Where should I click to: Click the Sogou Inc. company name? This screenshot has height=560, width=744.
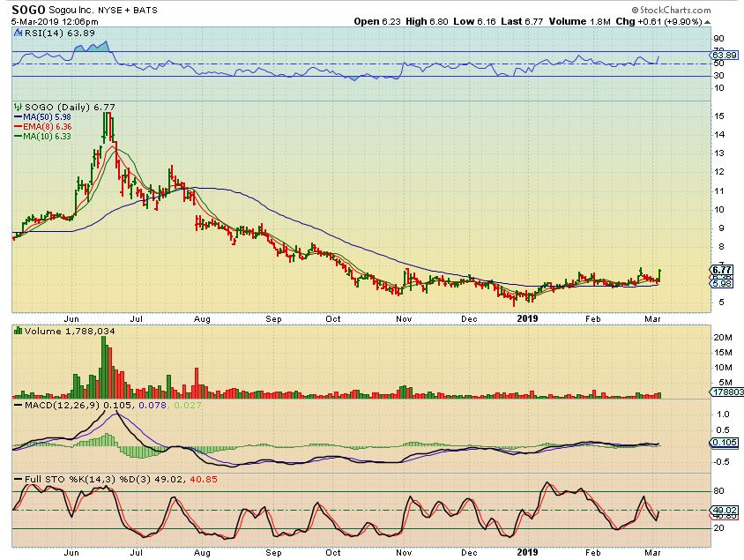(x=78, y=9)
